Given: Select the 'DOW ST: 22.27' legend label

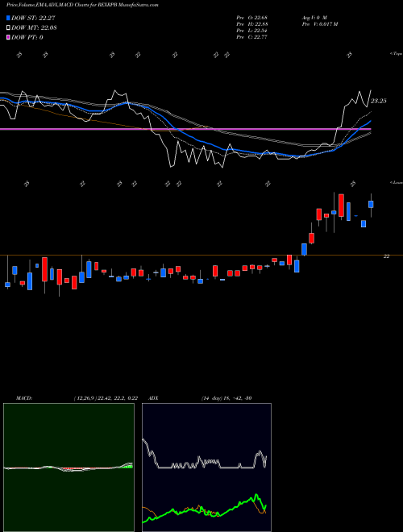Looking at the screenshot, I should [x=33, y=18].
